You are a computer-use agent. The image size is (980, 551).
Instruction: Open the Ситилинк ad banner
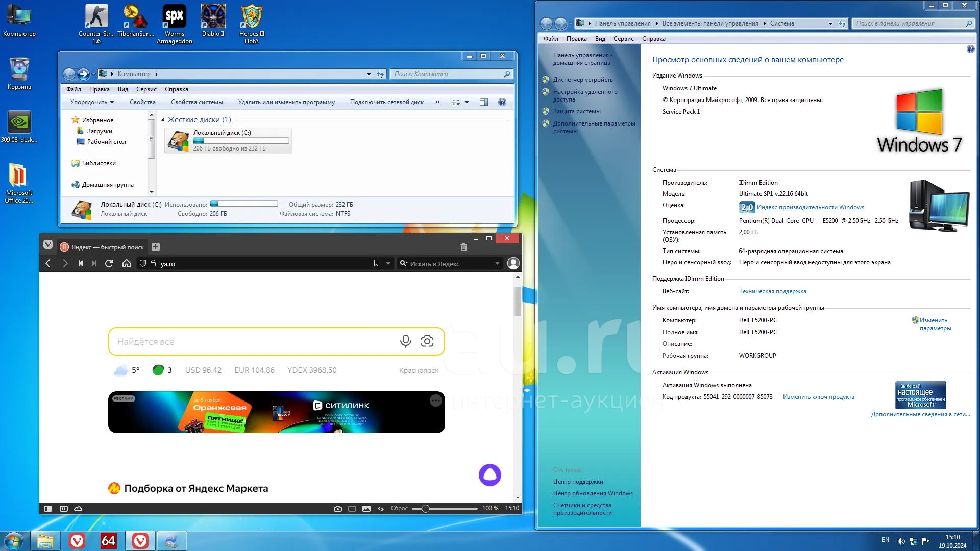276,412
